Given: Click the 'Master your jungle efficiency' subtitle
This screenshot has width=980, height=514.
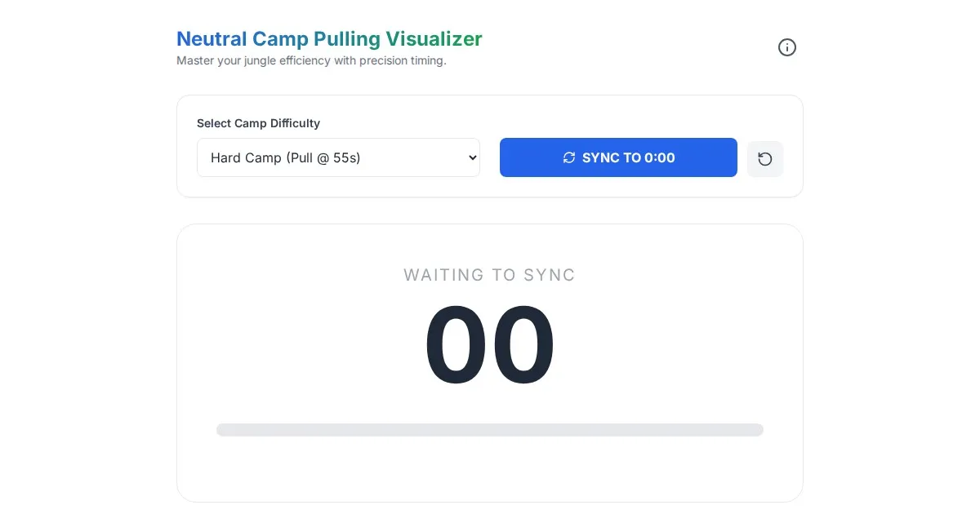Looking at the screenshot, I should click(273, 60).
